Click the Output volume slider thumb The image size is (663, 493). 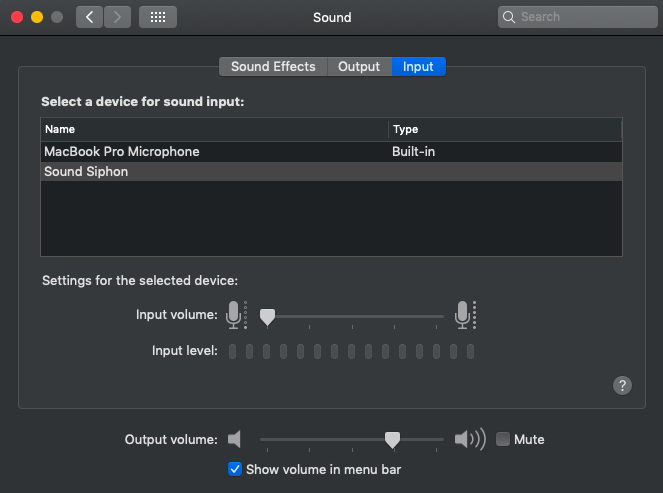coord(392,440)
